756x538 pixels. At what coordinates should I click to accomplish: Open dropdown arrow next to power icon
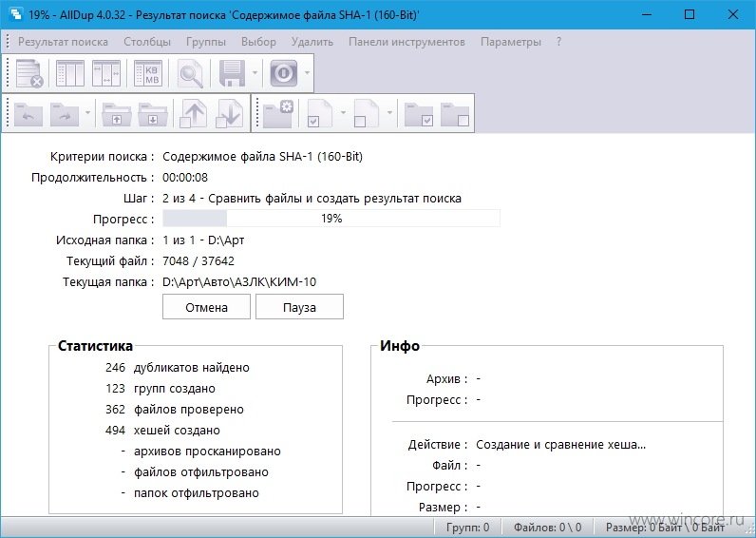[x=307, y=73]
